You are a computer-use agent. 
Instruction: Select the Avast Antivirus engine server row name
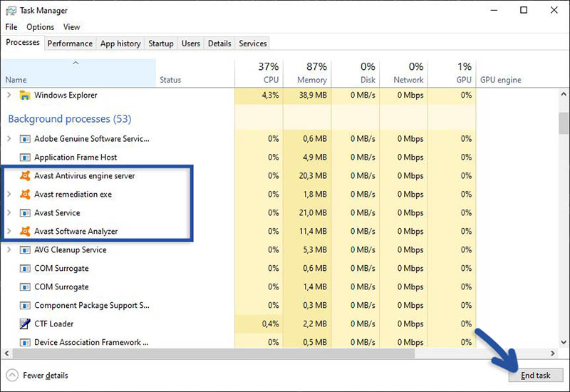pos(84,176)
